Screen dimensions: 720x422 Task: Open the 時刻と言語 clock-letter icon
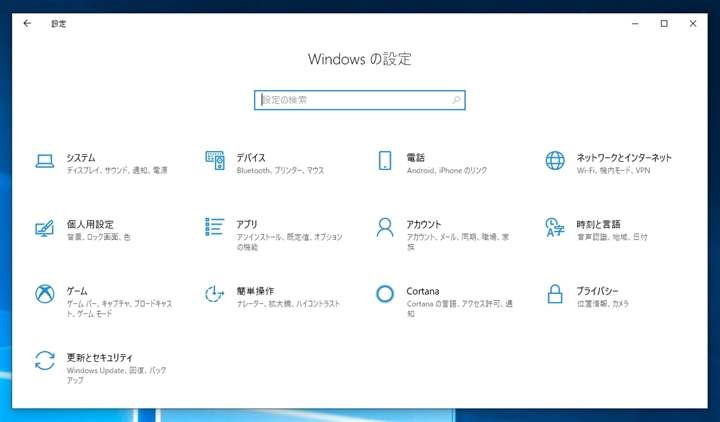[x=555, y=227]
